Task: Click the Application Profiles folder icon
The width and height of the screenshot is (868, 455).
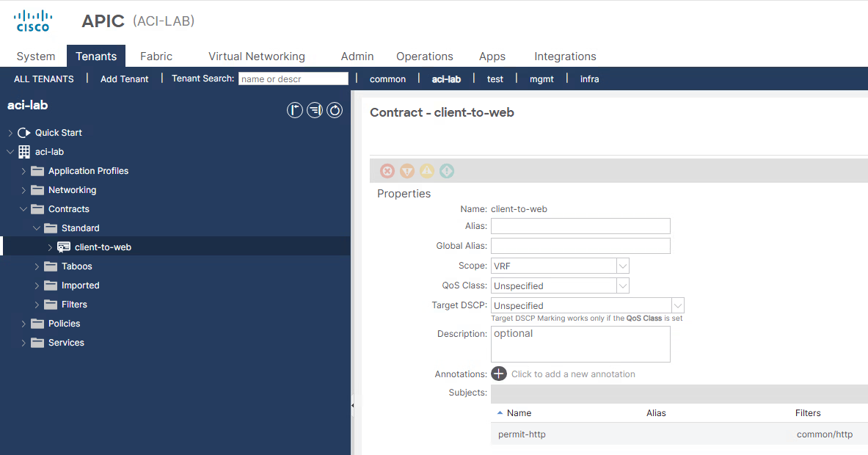Action: 37,171
